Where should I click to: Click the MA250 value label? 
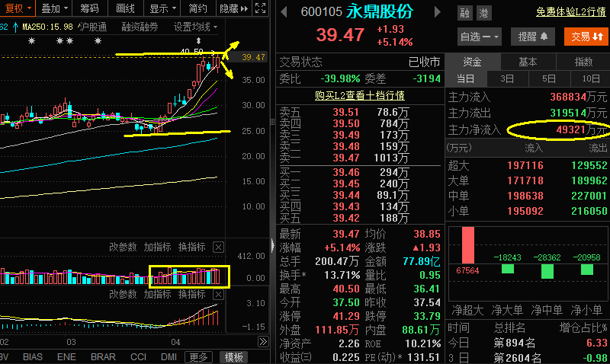47,27
